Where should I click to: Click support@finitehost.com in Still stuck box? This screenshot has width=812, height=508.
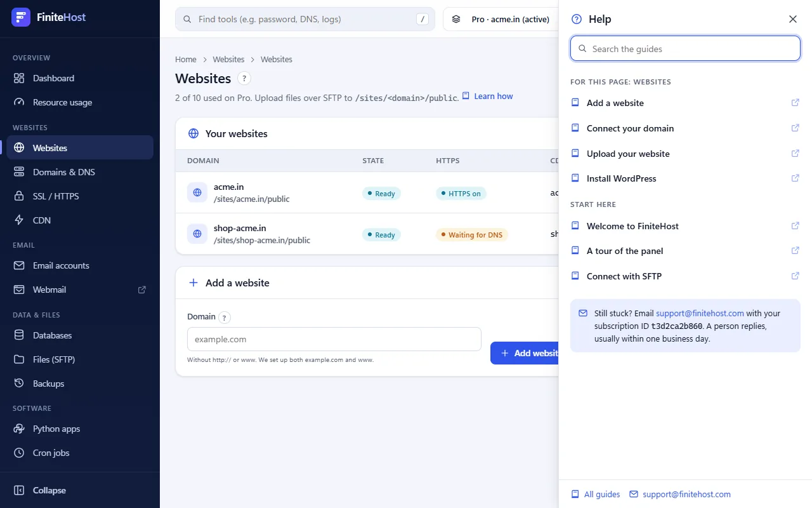click(x=700, y=313)
